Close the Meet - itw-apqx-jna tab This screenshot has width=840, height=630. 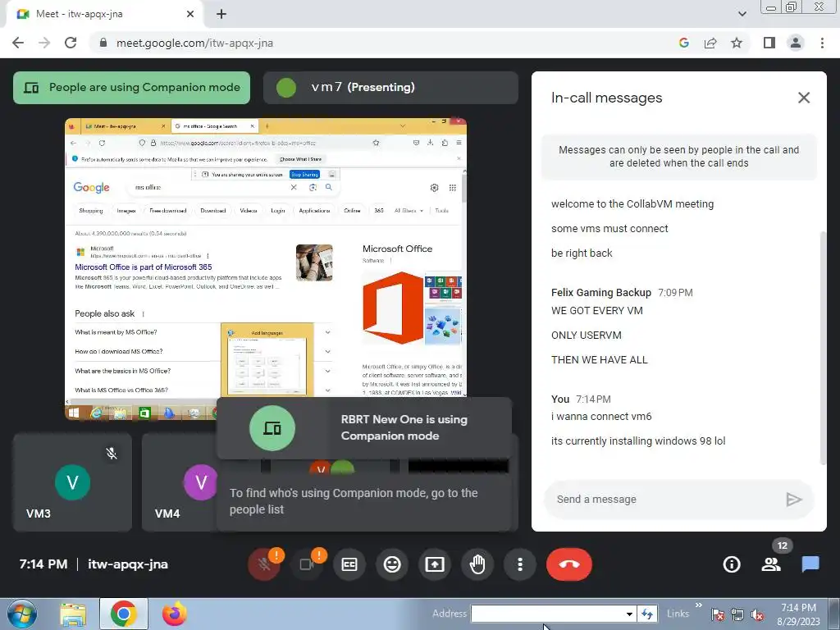pos(190,14)
